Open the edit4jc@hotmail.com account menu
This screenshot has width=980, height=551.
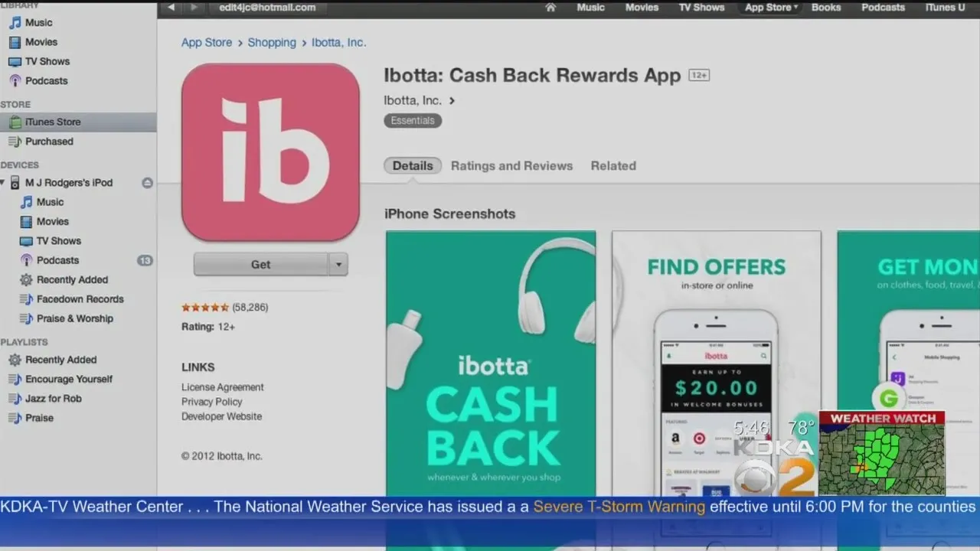[x=266, y=8]
